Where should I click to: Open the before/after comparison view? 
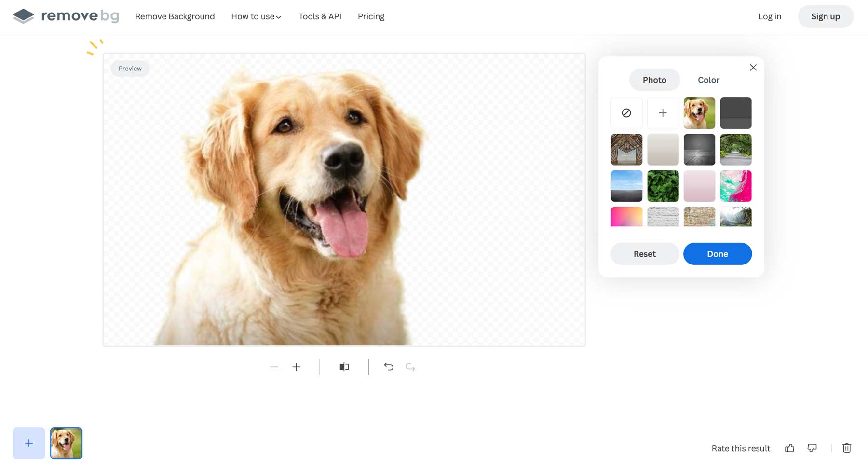point(344,367)
